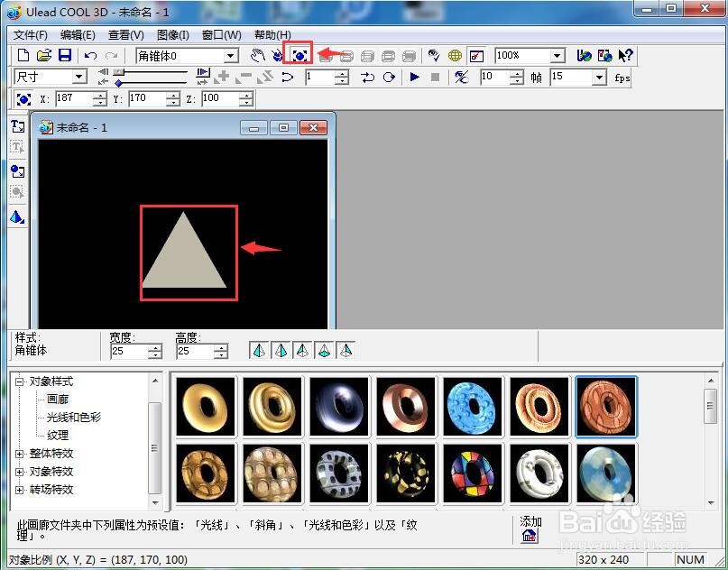Click the eye preview icon in the toolbar
The height and width of the screenshot is (570, 728).
[x=434, y=56]
